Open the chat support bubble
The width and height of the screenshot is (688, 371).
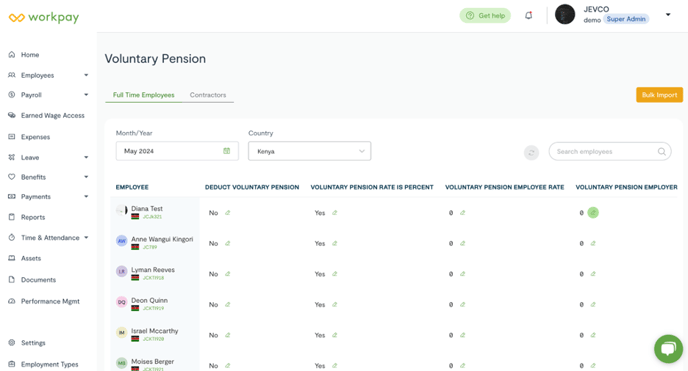pyautogui.click(x=668, y=349)
